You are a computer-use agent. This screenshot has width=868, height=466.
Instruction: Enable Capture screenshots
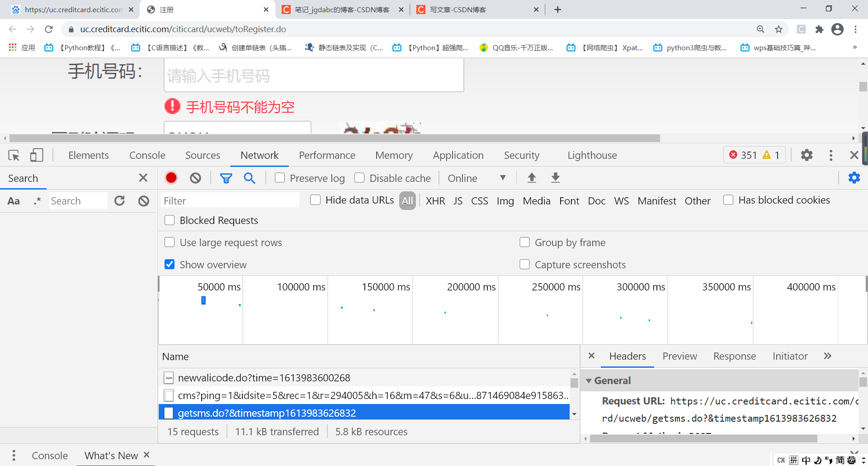pos(524,265)
